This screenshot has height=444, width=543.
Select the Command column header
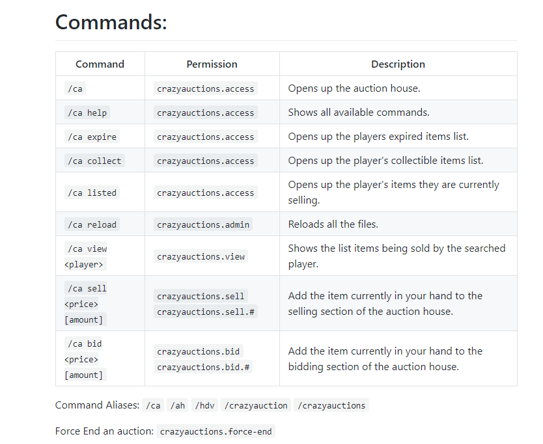click(100, 64)
